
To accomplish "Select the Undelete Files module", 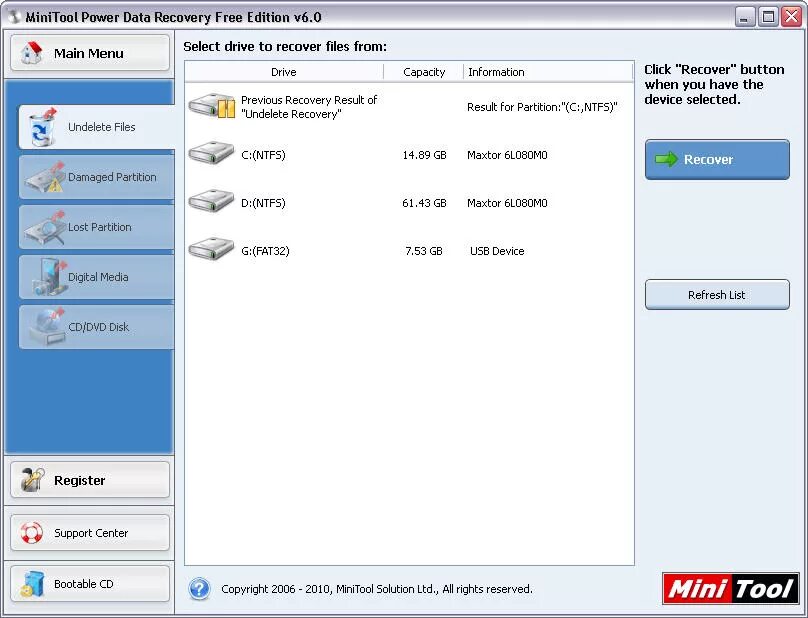I will 97,127.
